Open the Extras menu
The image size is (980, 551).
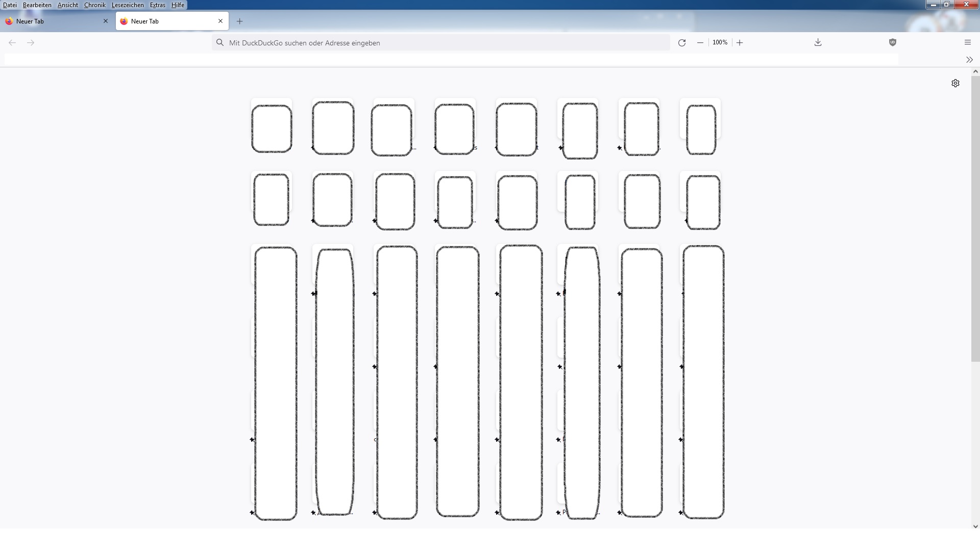click(157, 5)
